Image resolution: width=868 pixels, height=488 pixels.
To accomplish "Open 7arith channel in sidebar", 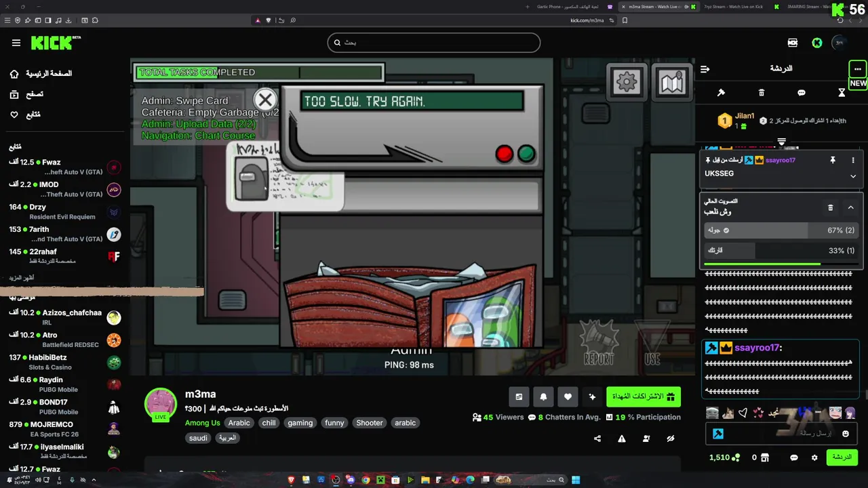I will tap(64, 234).
